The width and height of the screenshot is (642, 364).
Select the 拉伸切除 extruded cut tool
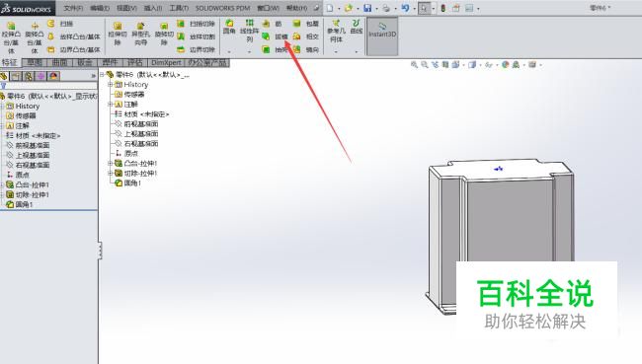tap(118, 34)
